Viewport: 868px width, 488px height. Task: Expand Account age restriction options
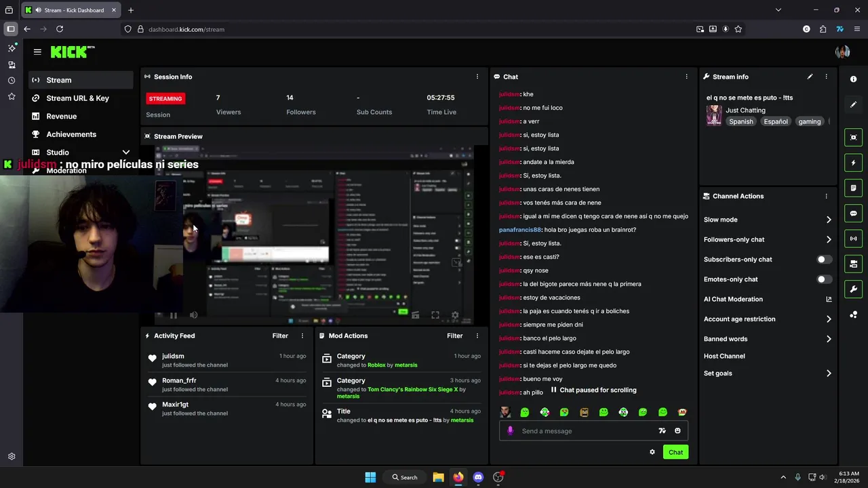[828, 319]
